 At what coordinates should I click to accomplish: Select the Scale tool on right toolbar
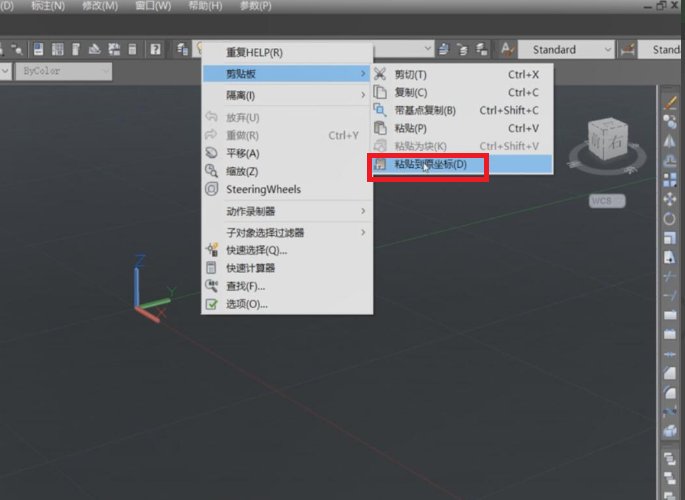click(x=670, y=238)
